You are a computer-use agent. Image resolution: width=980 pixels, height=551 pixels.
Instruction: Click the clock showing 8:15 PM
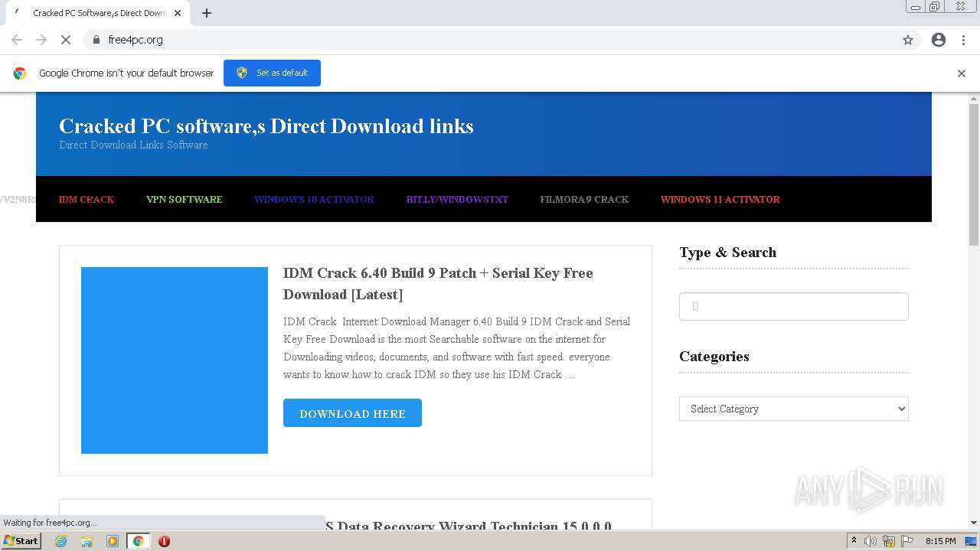(941, 541)
